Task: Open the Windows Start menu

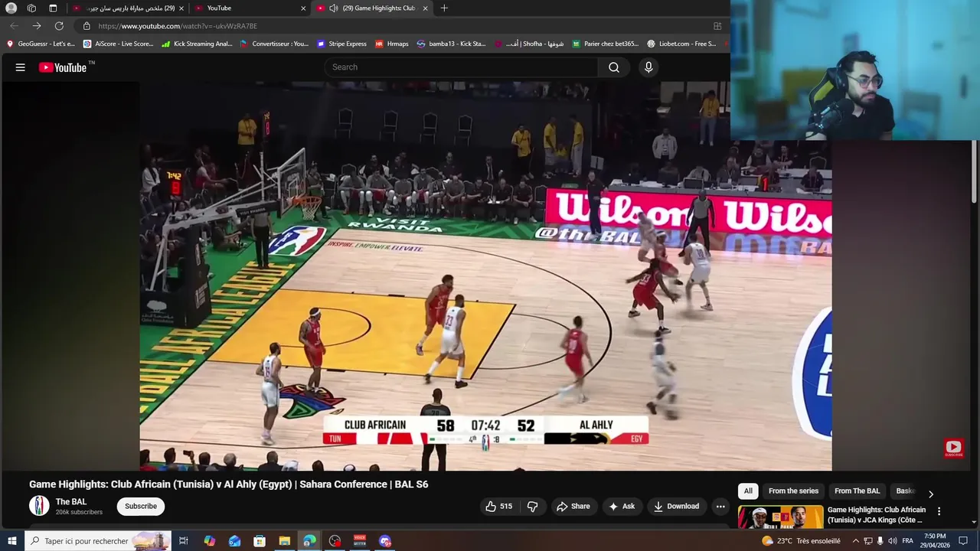Action: pos(11,541)
